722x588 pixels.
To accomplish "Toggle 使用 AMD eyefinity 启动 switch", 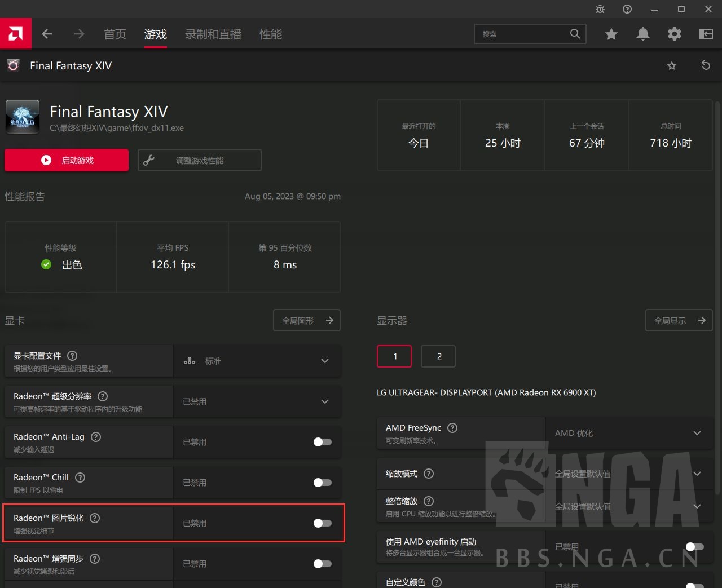I will [694, 547].
